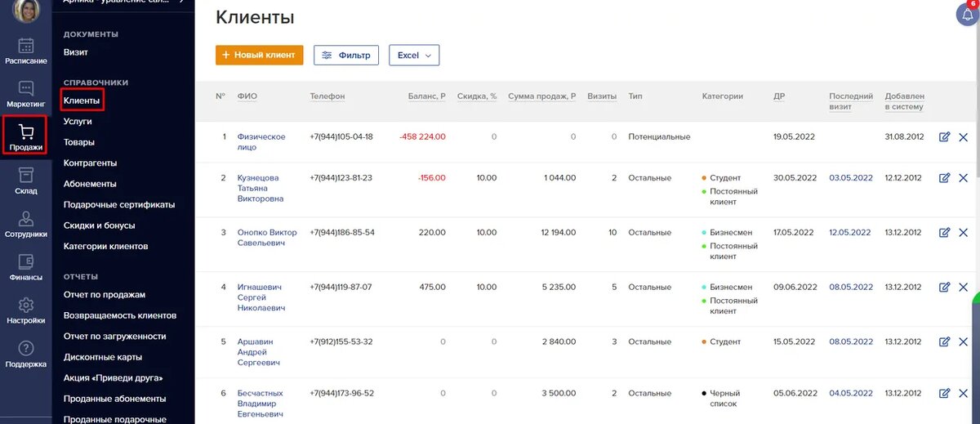This screenshot has width=980, height=424.
Task: Open last visit 12.05.2022 link
Action: pyautogui.click(x=851, y=233)
